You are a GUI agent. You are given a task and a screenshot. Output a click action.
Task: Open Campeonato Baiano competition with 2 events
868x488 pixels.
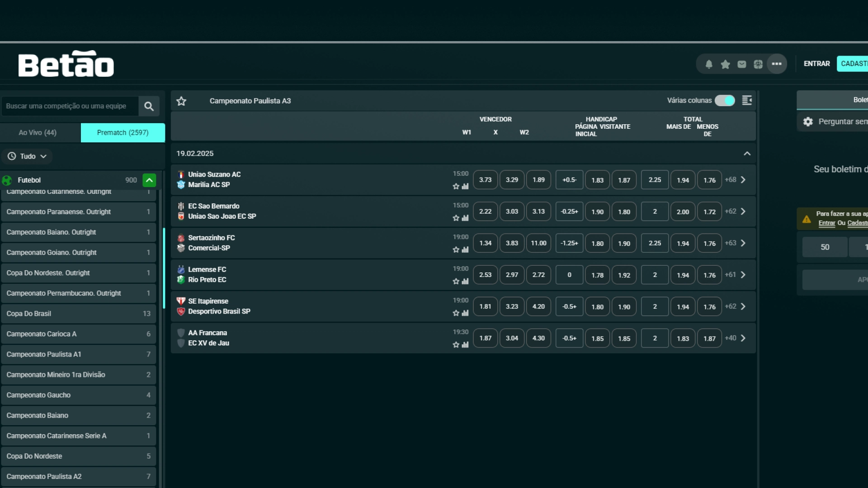pyautogui.click(x=79, y=415)
